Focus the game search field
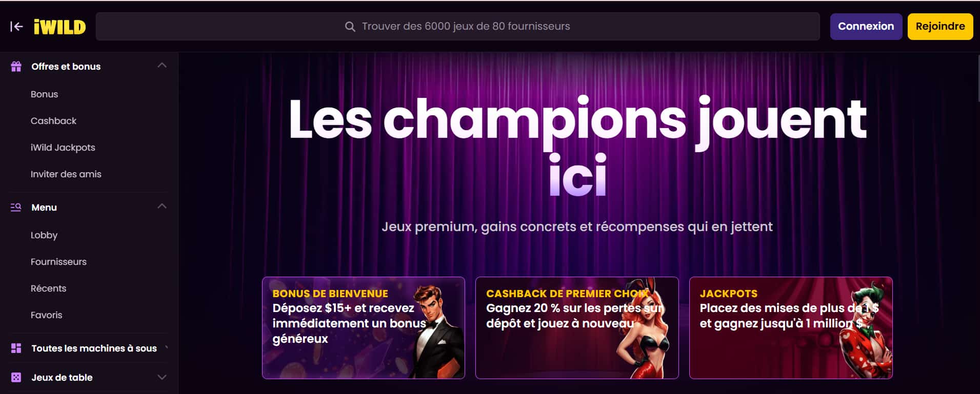Screen dimensions: 980x394 coord(457,27)
